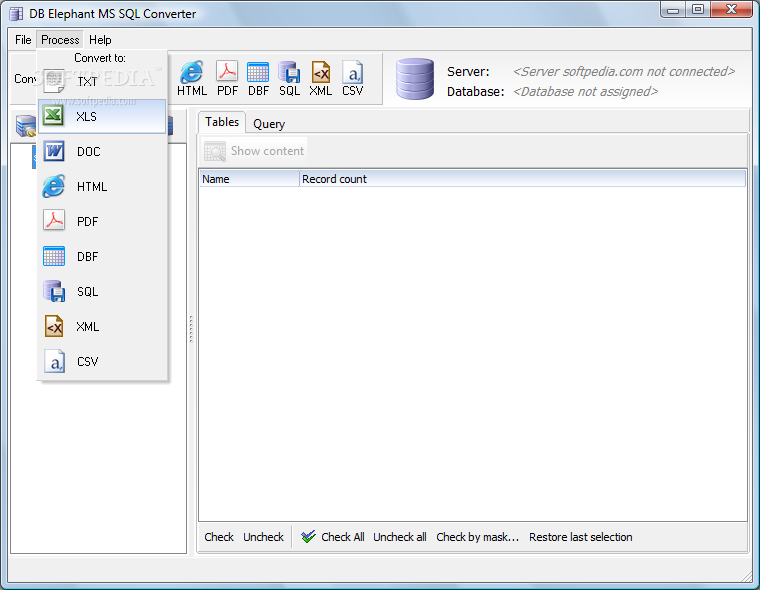The image size is (760, 590).
Task: Click Check All with the checkmark icon
Action: click(x=332, y=537)
